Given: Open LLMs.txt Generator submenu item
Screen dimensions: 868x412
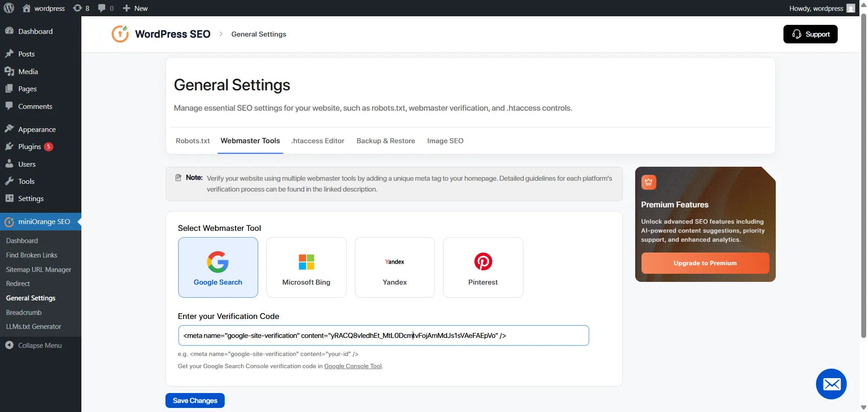Looking at the screenshot, I should coord(34,327).
